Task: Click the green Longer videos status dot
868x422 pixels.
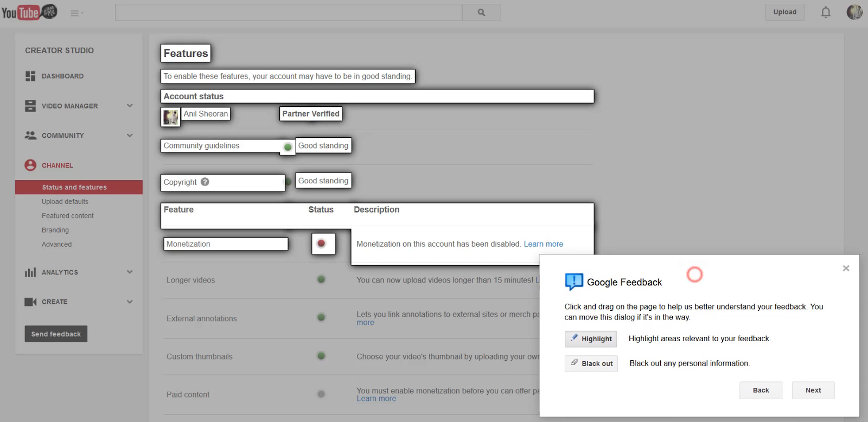Action: pyautogui.click(x=321, y=279)
